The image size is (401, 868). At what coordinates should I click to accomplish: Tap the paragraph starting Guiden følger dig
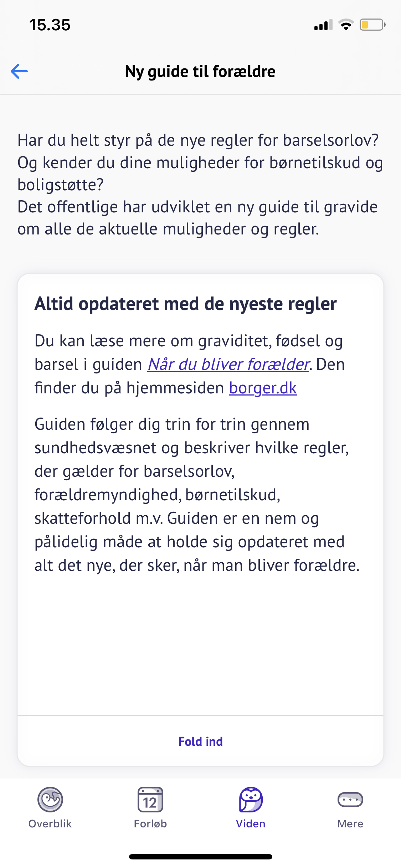coord(196,495)
